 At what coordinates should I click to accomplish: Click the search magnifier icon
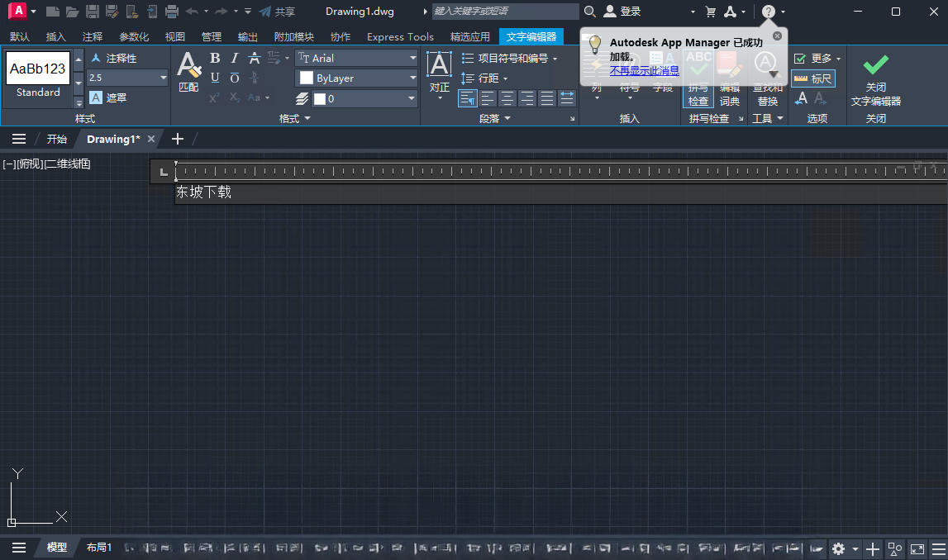589,11
